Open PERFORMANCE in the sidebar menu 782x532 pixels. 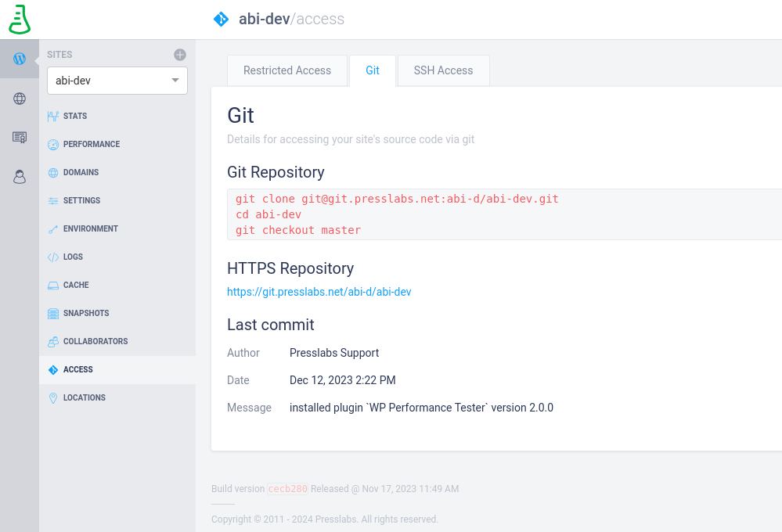[x=92, y=144]
